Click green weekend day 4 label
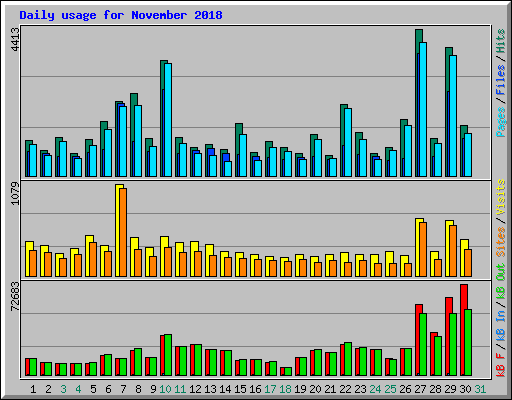Viewport: 512px width, 400px height. point(78,389)
